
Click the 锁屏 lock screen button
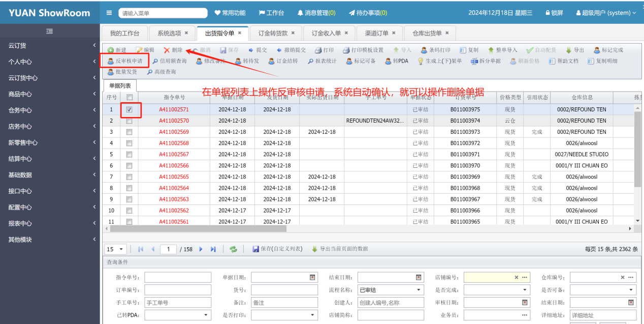click(x=554, y=13)
